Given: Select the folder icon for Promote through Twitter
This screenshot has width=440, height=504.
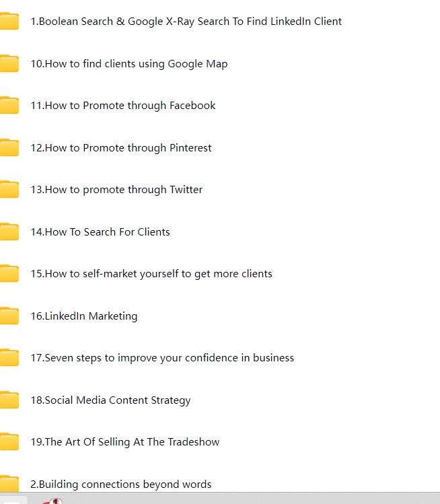Looking at the screenshot, I should click(x=9, y=190).
